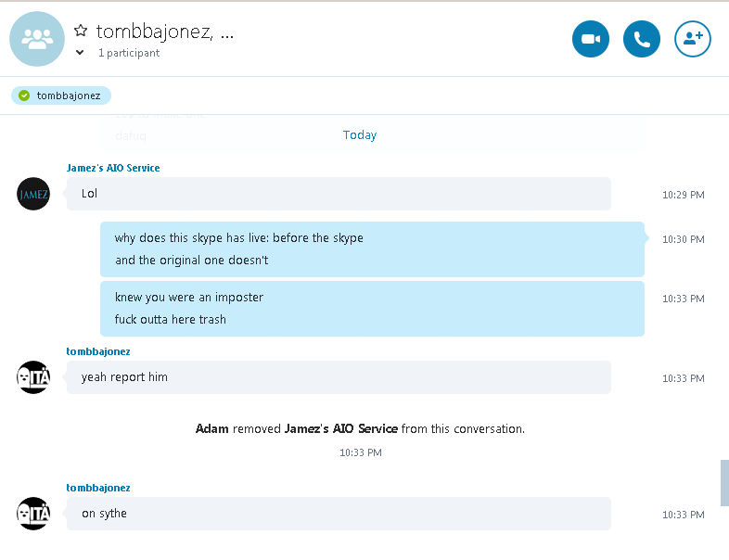Open Jamez's AIO Service avatar
Screen dimensions: 729x560
click(x=33, y=194)
